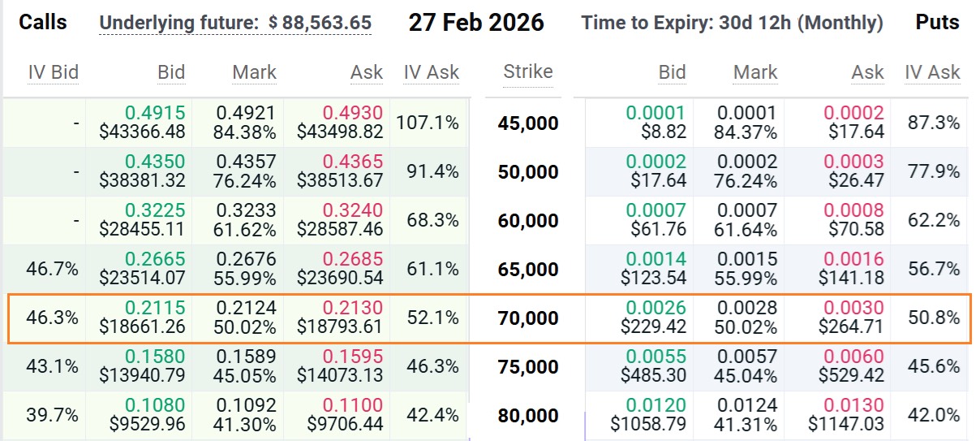Select the 45,000 strike cell
Screen dimensions: 980x441
[x=528, y=123]
